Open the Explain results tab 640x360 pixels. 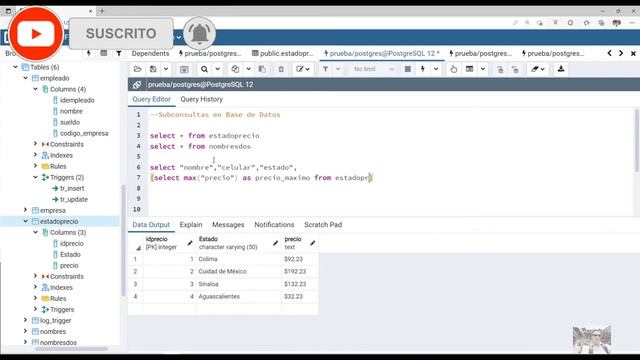click(x=191, y=224)
